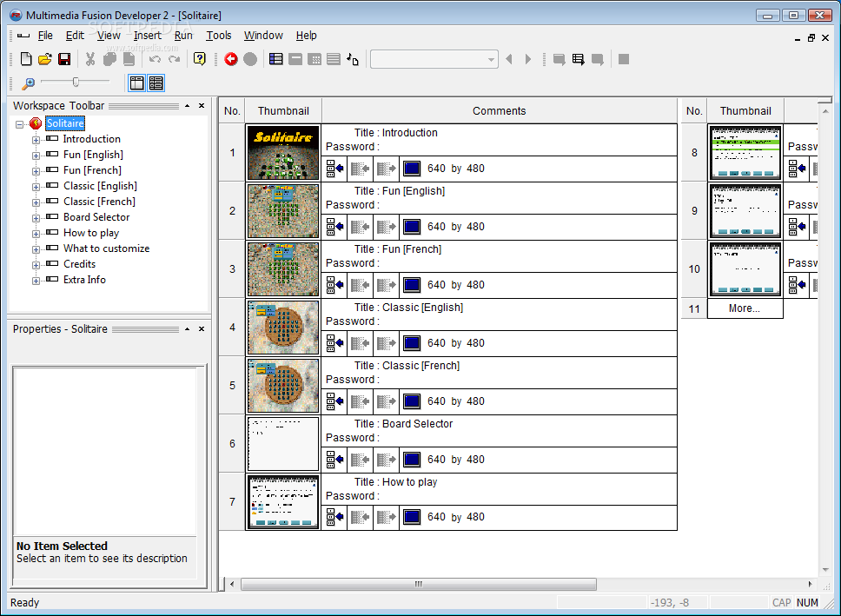This screenshot has height=616, width=841.
Task: Close the Workspace Toolbar panel
Action: click(202, 106)
